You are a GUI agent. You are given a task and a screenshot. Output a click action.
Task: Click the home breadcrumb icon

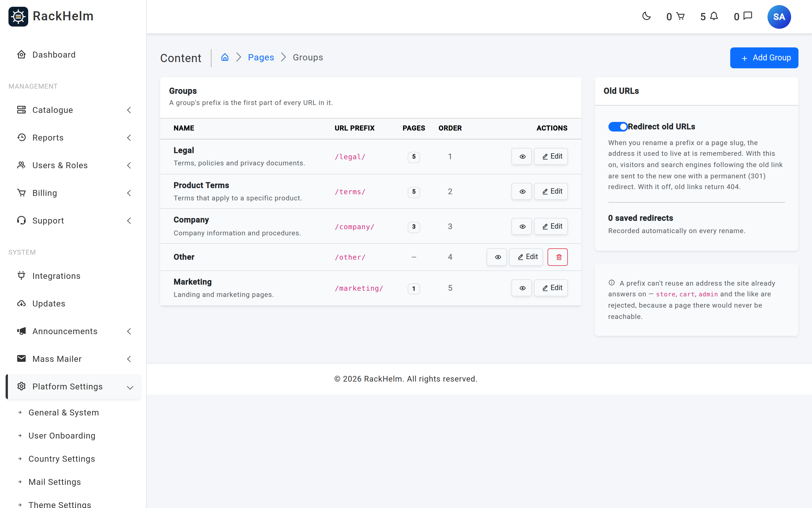(x=225, y=57)
